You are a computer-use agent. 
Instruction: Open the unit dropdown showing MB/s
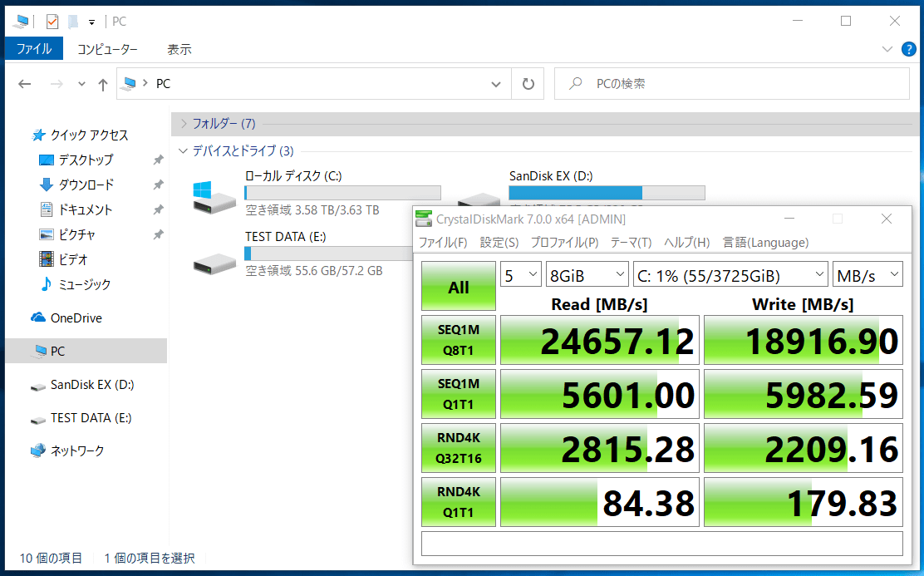pos(867,274)
